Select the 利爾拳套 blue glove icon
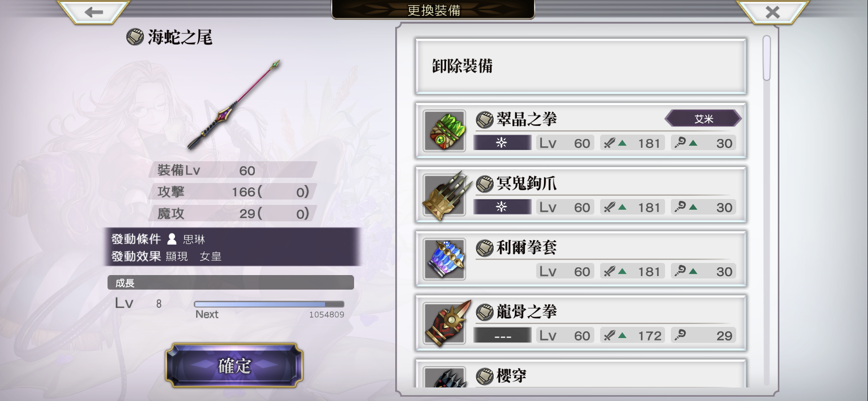Viewport: 868px width, 401px height. pyautogui.click(x=444, y=259)
